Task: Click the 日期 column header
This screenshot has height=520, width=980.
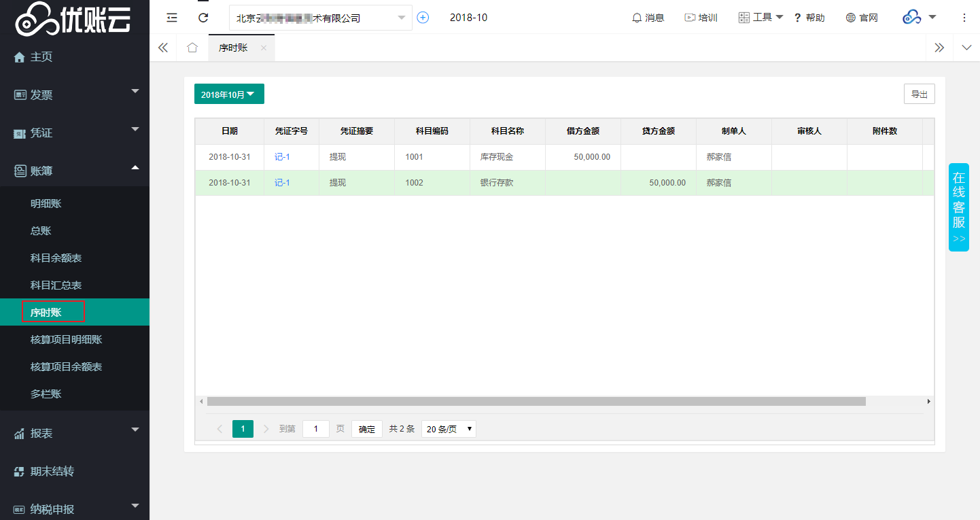Action: pyautogui.click(x=230, y=131)
